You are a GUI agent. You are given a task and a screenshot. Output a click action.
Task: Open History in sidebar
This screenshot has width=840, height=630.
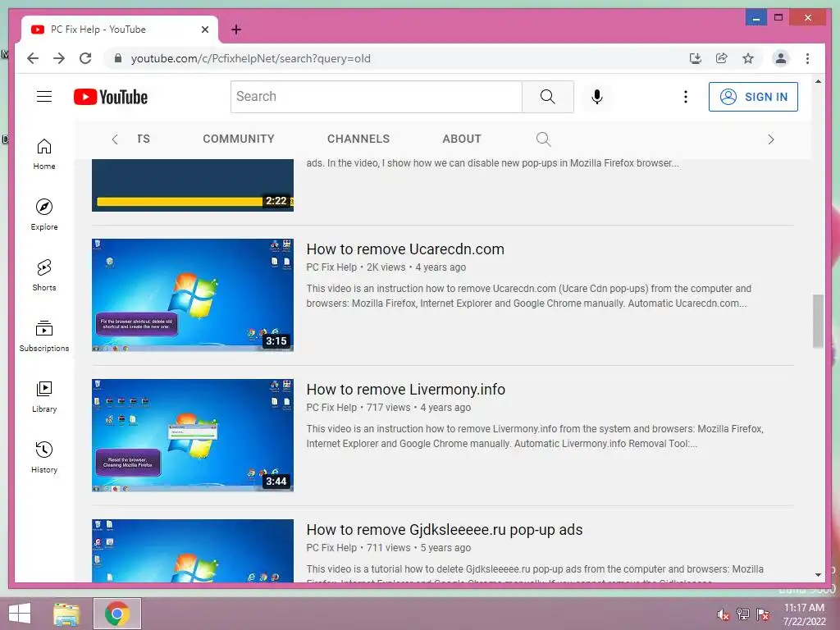(44, 457)
